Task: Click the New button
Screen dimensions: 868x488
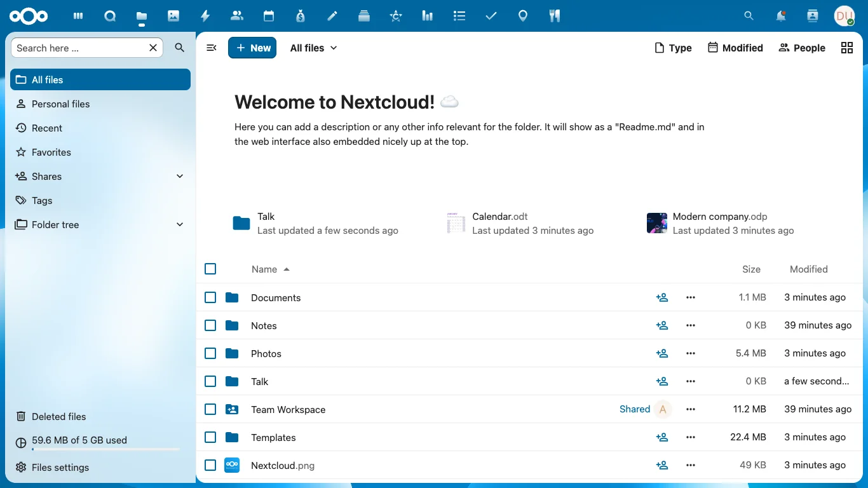Action: [252, 48]
